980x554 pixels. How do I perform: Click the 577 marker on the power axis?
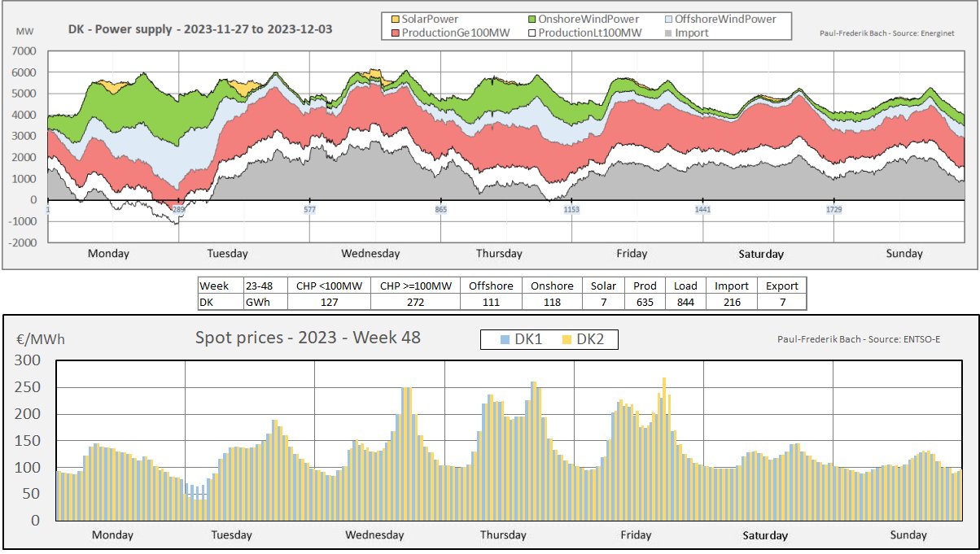[309, 210]
